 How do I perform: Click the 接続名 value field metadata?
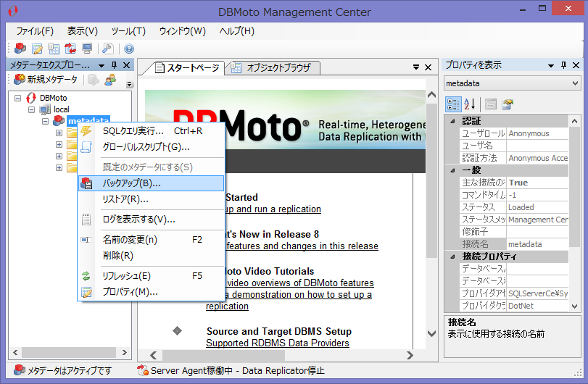(x=538, y=244)
